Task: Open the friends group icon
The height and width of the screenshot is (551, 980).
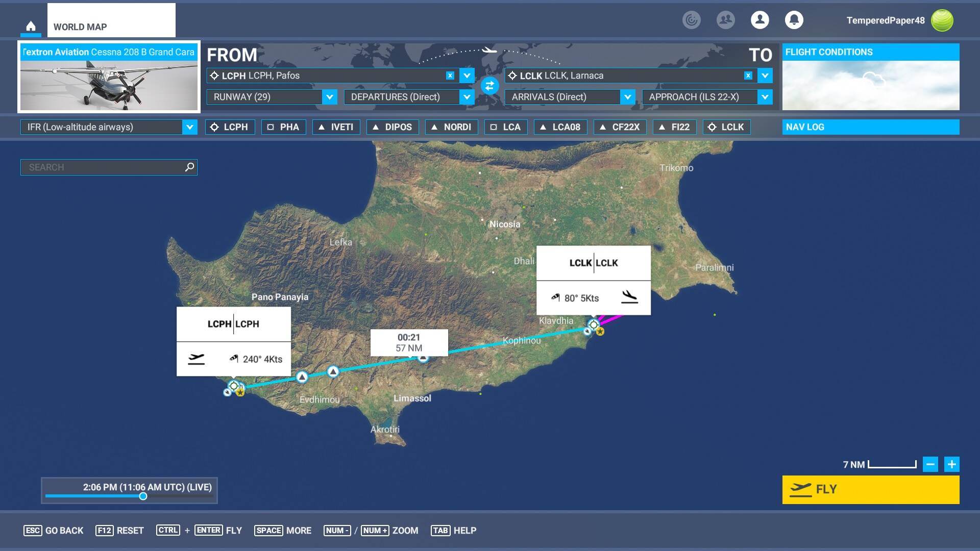Action: coord(725,20)
